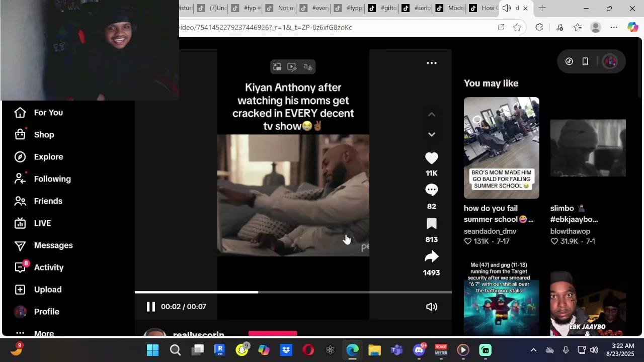The image size is (644, 362).
Task: Like the video with 11K likes
Action: pyautogui.click(x=431, y=158)
